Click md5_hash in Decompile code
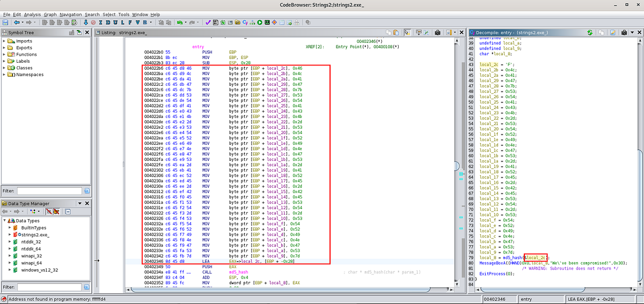Image resolution: width=644 pixels, height=304 pixels. coord(513,258)
